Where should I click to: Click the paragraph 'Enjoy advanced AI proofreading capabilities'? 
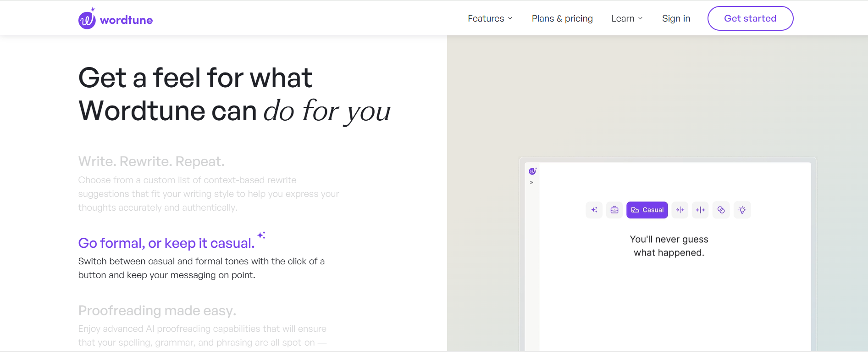[x=202, y=335]
